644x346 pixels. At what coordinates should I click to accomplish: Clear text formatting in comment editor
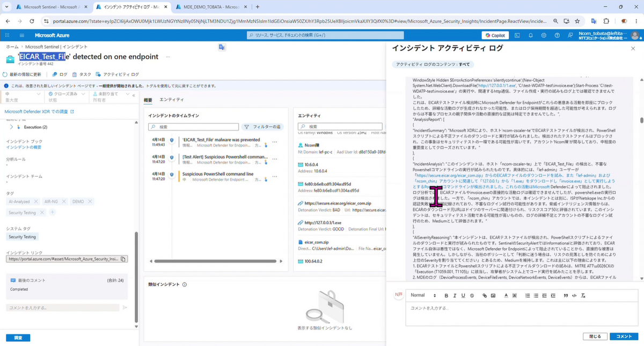click(583, 295)
